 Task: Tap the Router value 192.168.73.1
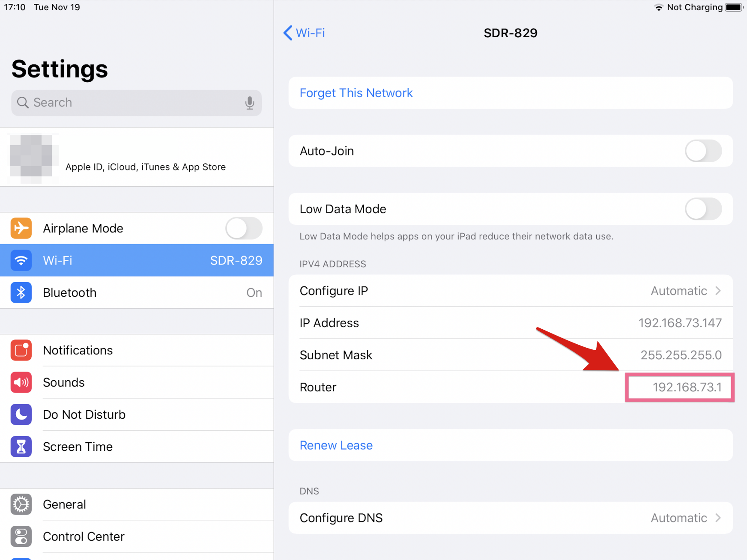point(687,387)
